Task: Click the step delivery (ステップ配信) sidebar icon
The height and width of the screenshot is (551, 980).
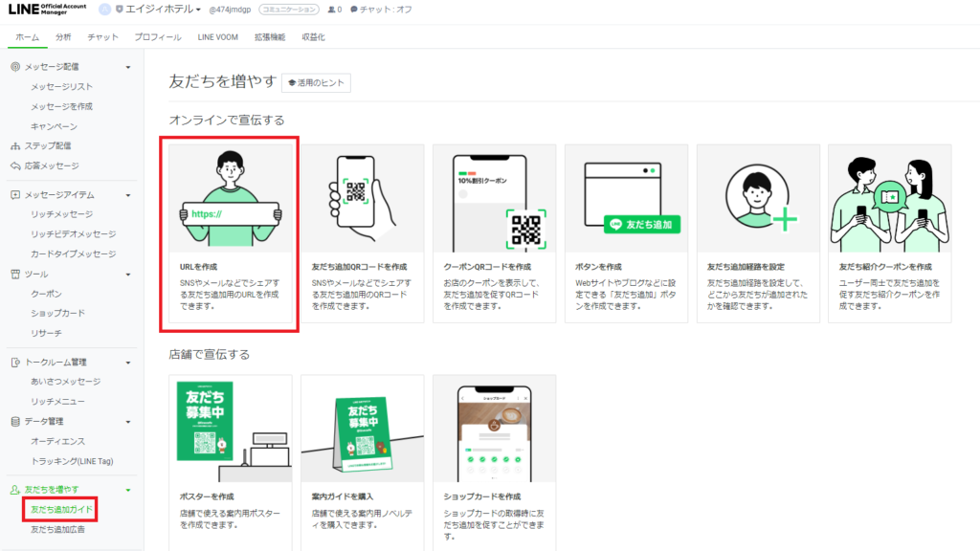Action: coord(15,146)
